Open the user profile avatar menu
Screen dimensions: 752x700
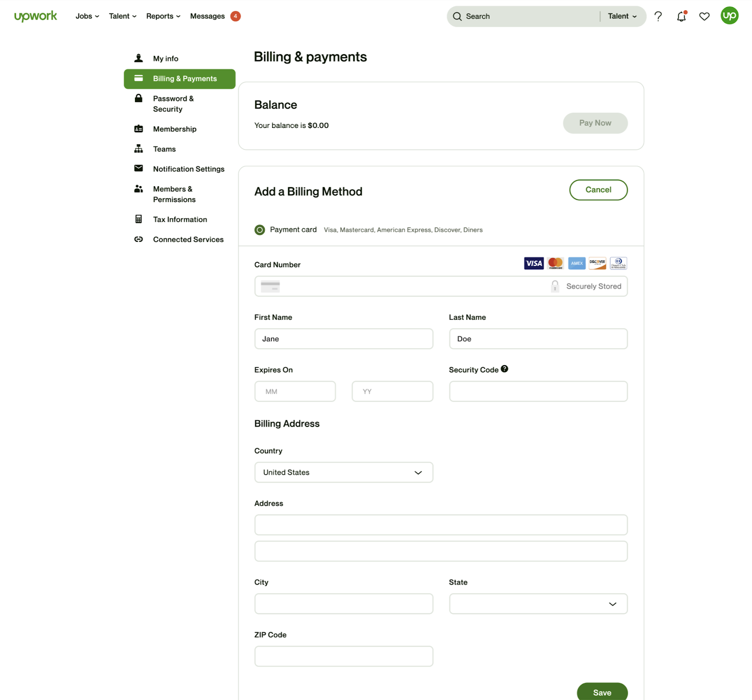click(729, 16)
